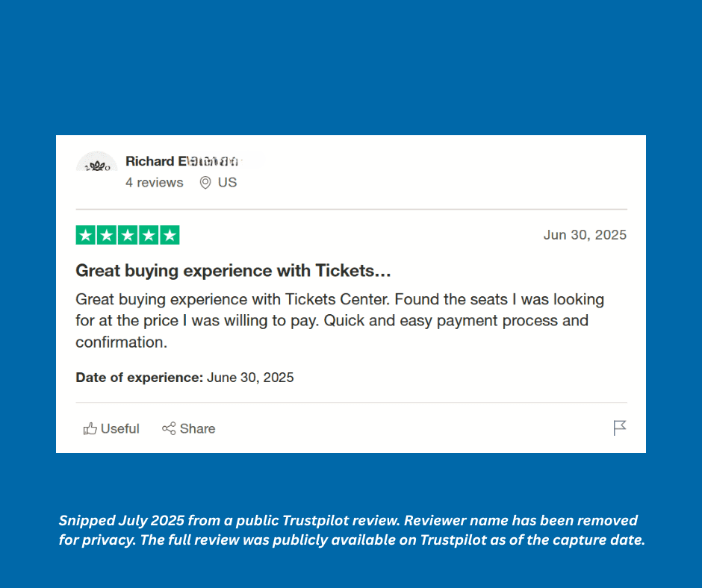Click the third green rating star
This screenshot has width=702, height=588.
128,235
